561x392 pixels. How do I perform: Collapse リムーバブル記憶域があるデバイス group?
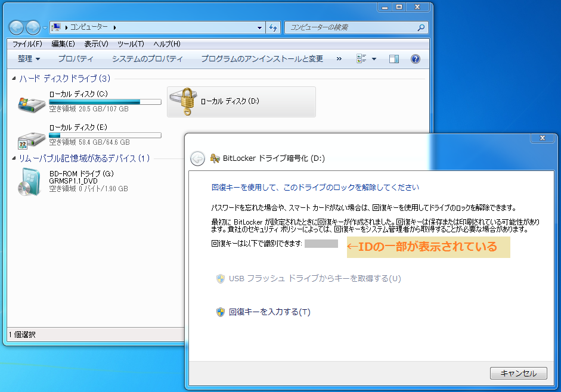click(x=14, y=158)
